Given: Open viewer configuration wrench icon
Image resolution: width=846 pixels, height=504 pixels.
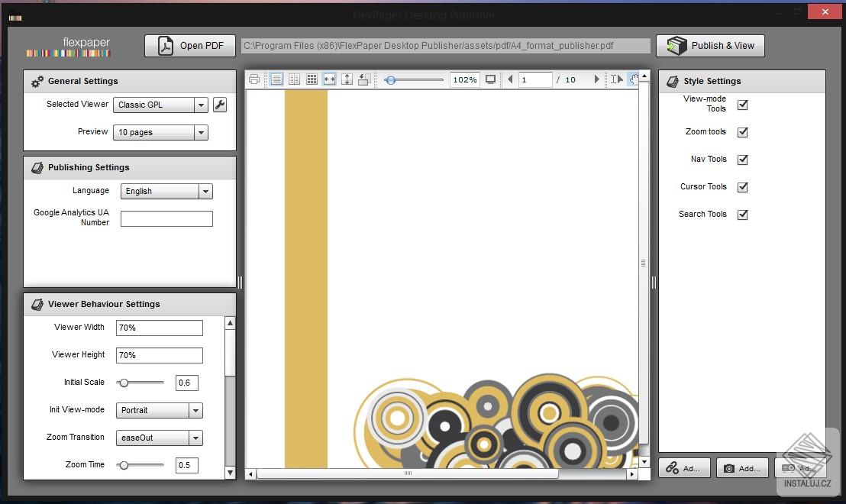Looking at the screenshot, I should coord(220,105).
